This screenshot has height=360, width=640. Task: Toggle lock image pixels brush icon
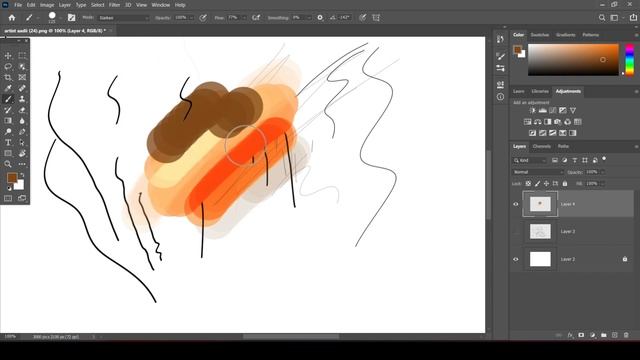[538, 184]
